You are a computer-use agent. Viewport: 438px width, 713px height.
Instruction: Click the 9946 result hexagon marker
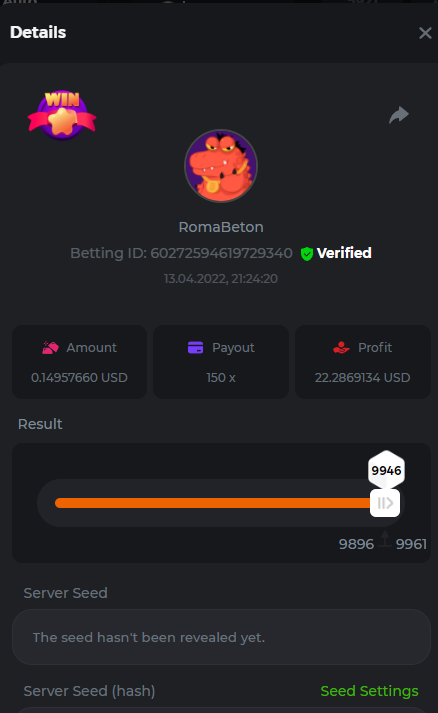tap(386, 470)
